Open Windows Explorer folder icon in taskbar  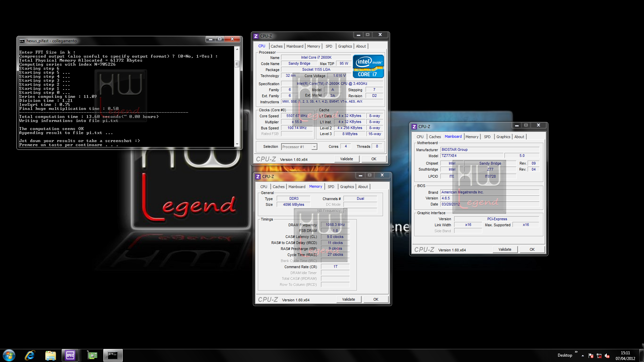click(50, 355)
